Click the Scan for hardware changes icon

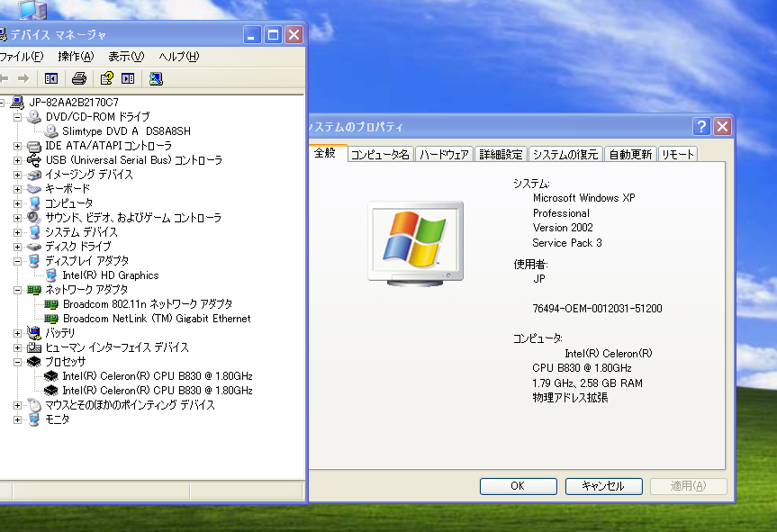(156, 78)
